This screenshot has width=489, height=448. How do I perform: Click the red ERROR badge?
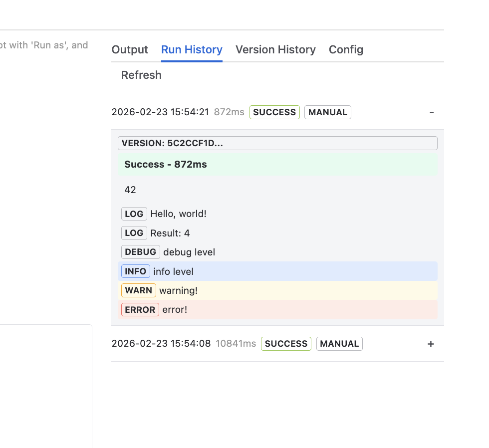(x=140, y=310)
